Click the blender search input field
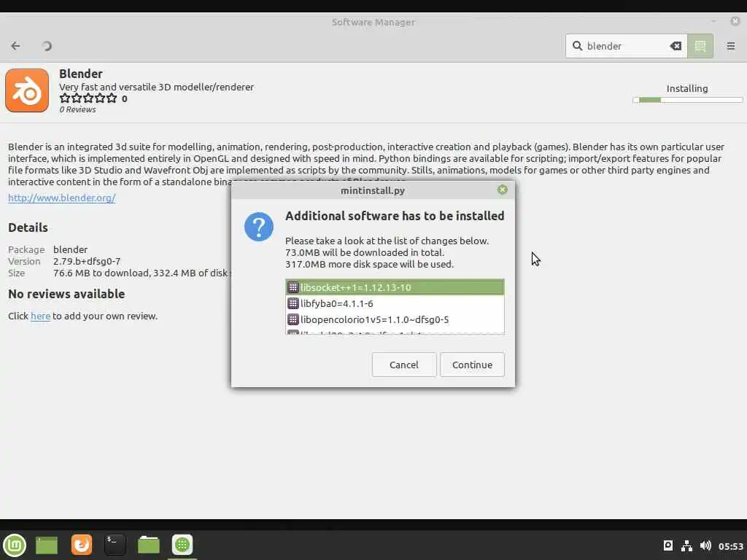Screen dimensions: 747x560 click(627, 46)
